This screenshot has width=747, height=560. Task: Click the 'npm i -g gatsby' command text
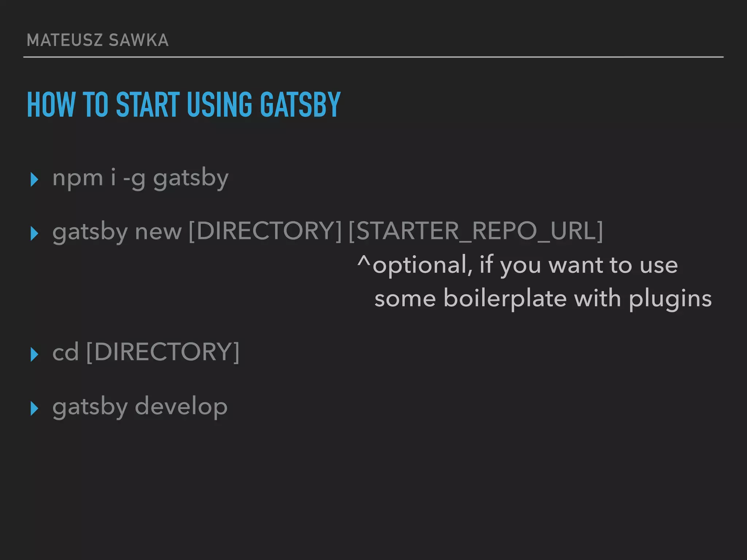pos(140,179)
